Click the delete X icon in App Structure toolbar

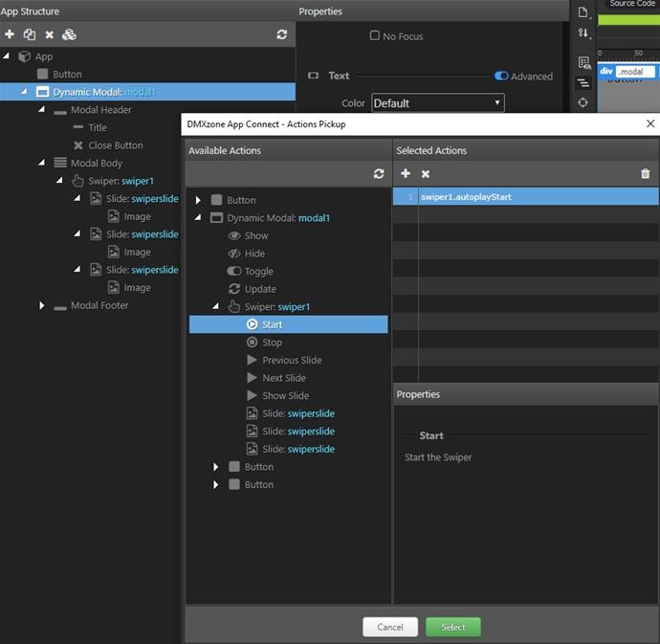pos(49,34)
